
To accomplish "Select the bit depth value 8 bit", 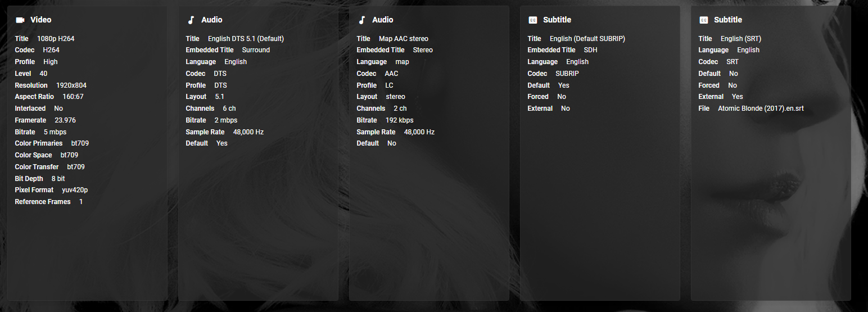I will (58, 179).
